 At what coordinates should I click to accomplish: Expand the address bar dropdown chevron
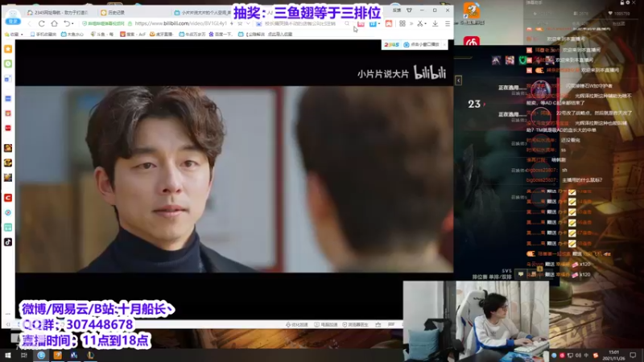click(248, 23)
